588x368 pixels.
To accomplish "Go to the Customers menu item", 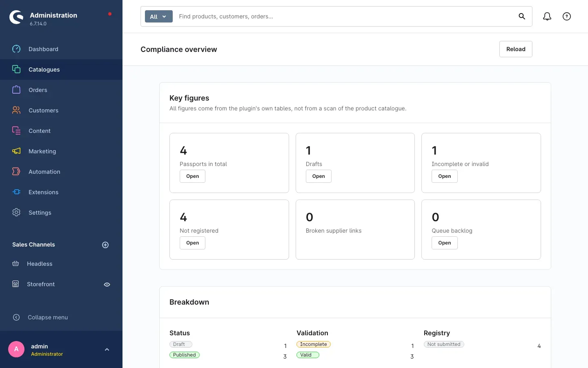I will pyautogui.click(x=61, y=110).
